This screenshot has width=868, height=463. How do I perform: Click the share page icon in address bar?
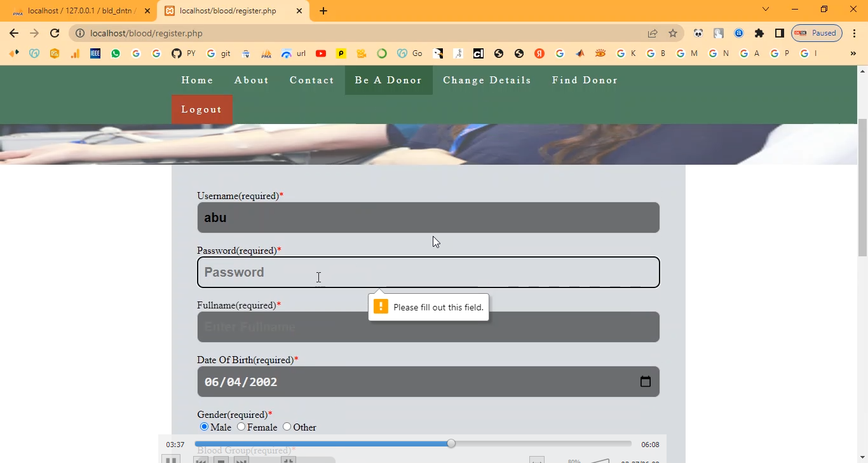[x=653, y=33]
